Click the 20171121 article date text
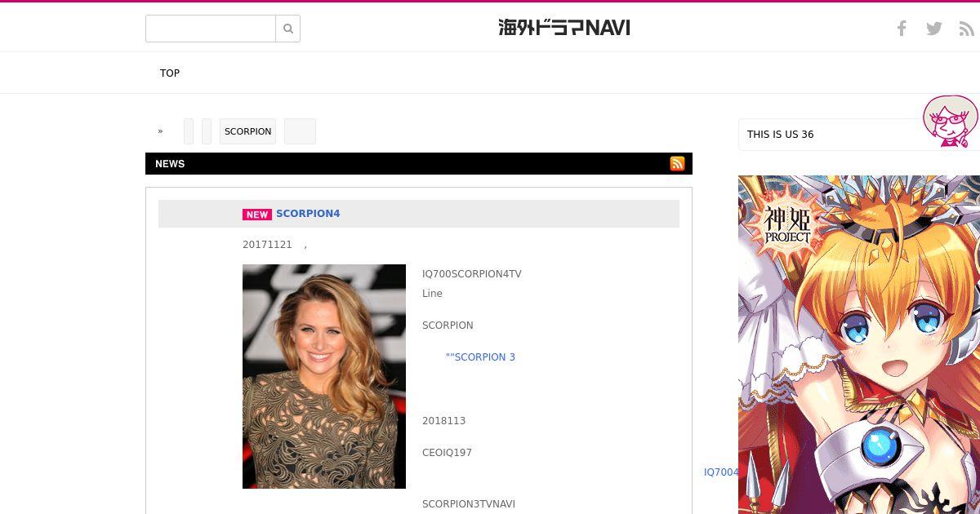Screen dimensions: 980x514 (267, 245)
